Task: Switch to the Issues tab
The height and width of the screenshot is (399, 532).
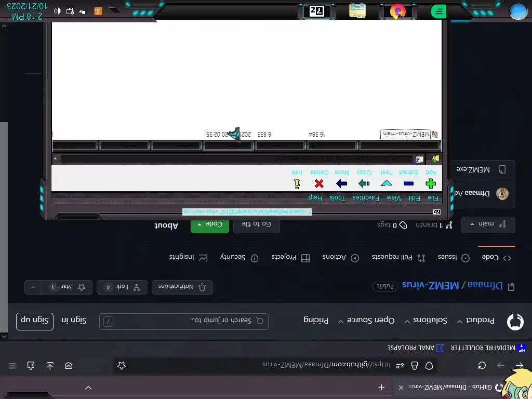Action: pos(454,258)
